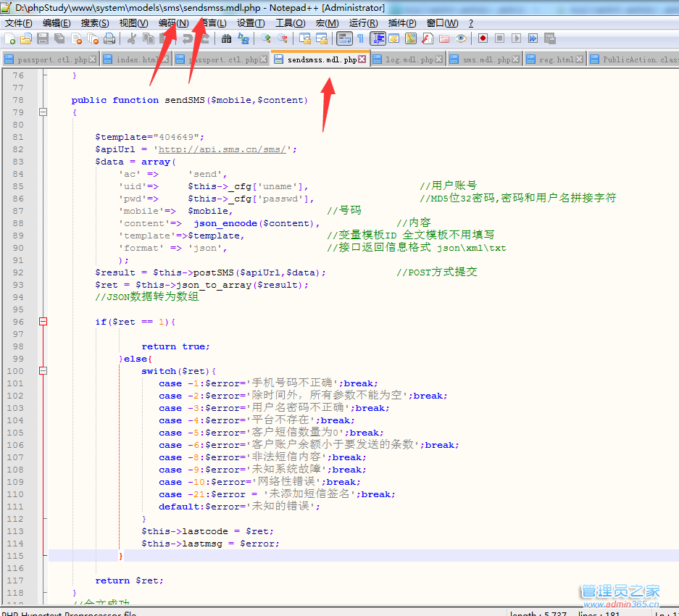679x616 pixels.
Task: Click the Playback macro button
Action: point(516,38)
